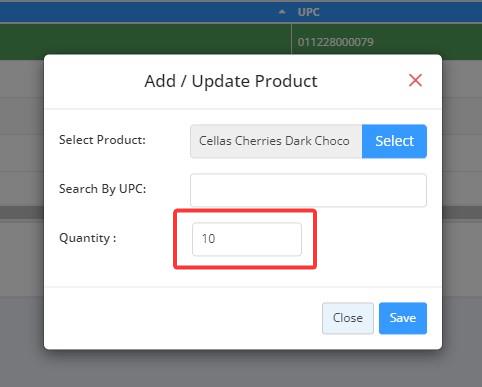Click the blue table header left of UPC

137,12
